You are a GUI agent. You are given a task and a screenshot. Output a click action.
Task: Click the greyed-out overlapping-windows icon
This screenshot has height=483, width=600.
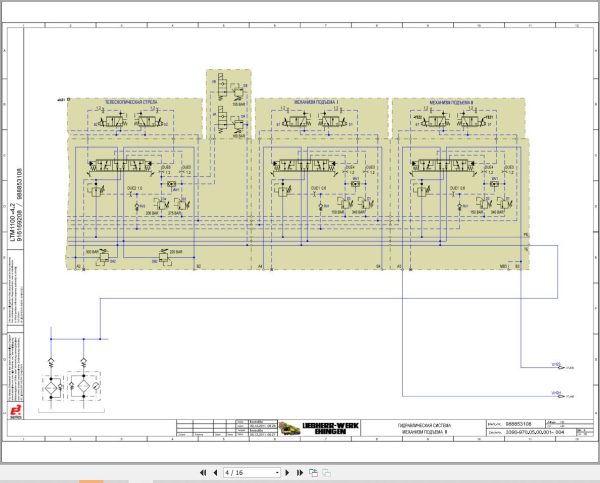[x=326, y=473]
